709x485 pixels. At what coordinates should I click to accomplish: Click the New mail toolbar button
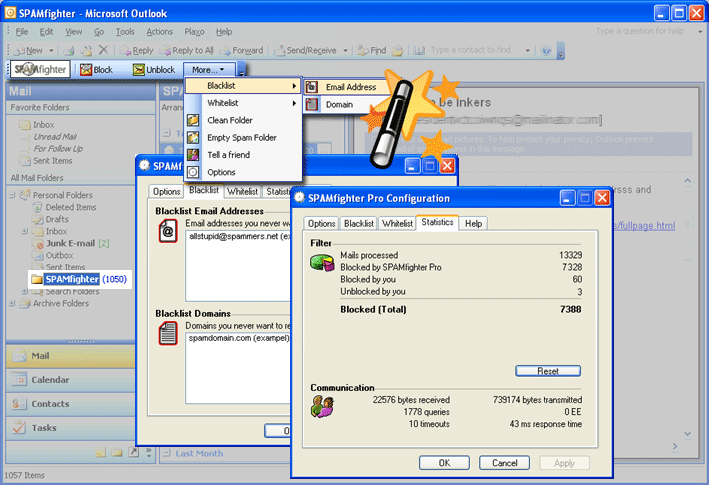pos(29,50)
